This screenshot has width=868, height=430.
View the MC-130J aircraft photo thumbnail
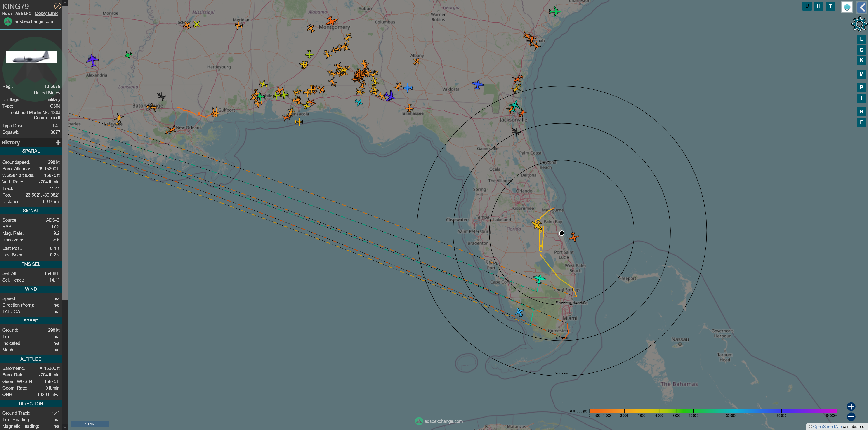tap(31, 57)
